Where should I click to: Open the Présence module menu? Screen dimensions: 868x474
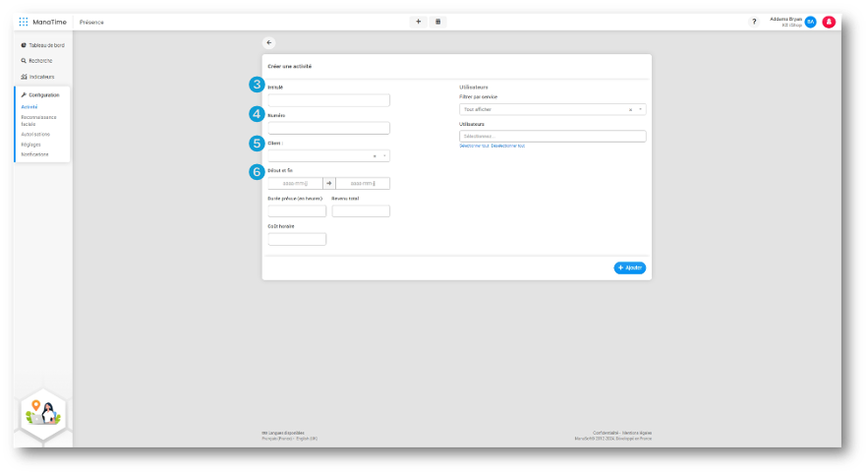(x=91, y=23)
